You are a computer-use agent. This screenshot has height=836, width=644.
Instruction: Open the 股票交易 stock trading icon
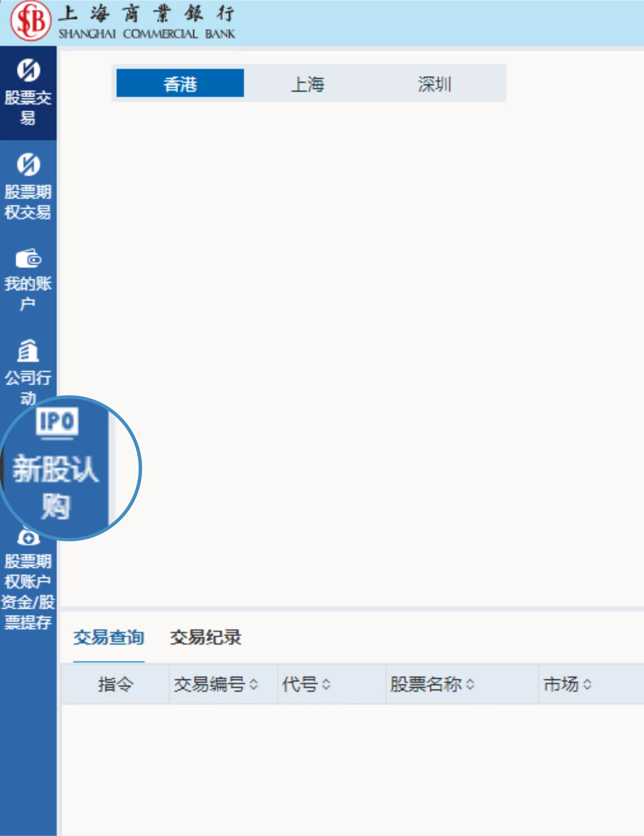(x=28, y=70)
